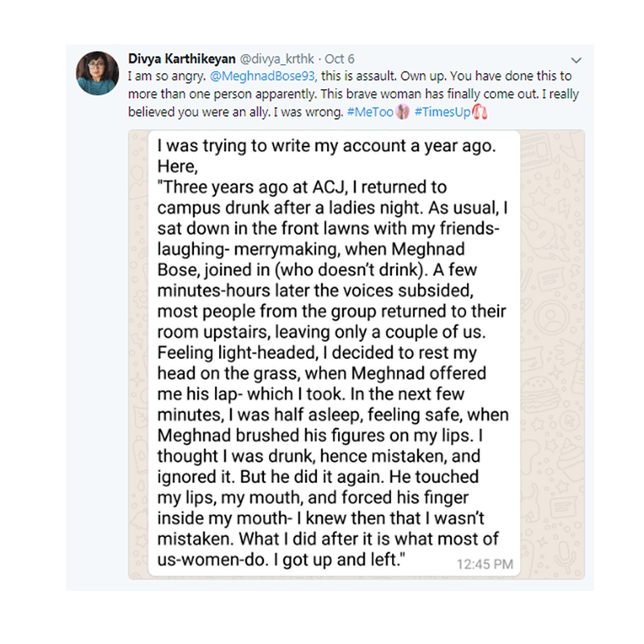The image size is (644, 644).
Task: Open the attached WhatsApp message image
Action: [x=357, y=354]
